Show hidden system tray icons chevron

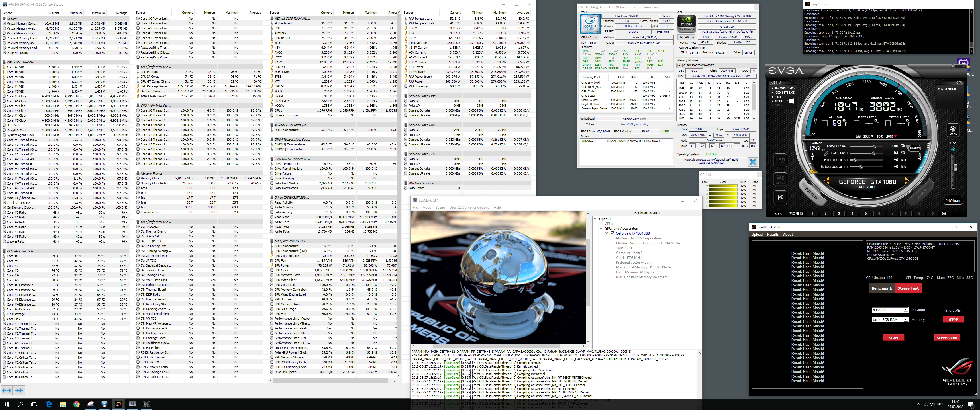[x=918, y=404]
